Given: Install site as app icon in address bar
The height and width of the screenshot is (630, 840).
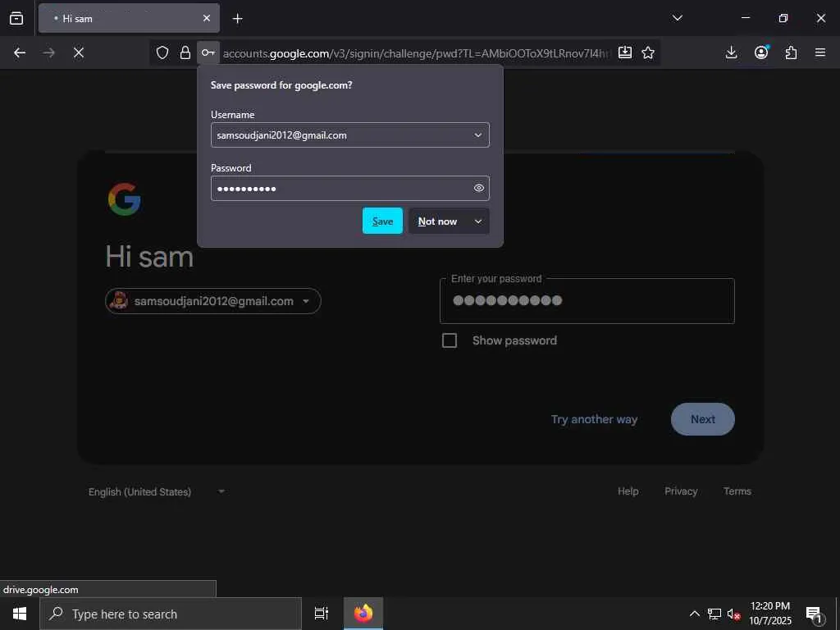Looking at the screenshot, I should (624, 52).
